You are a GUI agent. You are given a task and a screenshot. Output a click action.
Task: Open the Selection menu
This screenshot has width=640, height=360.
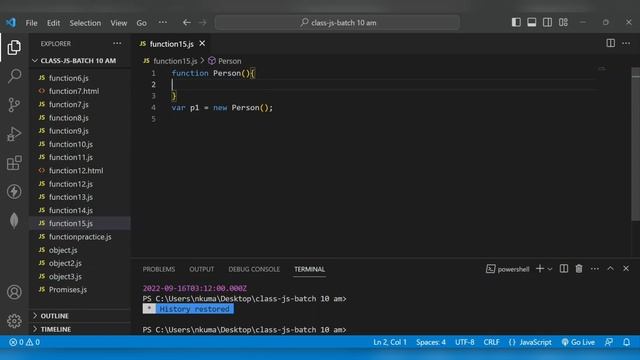point(85,23)
